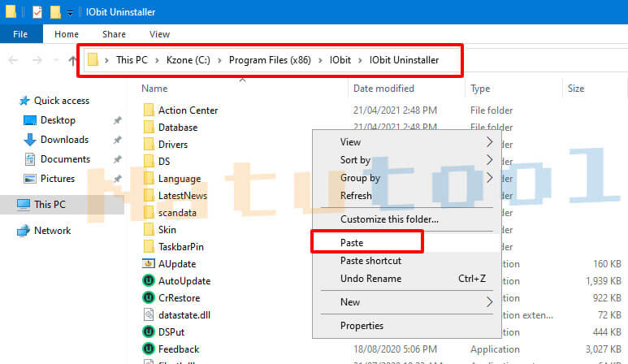628x364 pixels.
Task: Open the File tab
Action: click(20, 34)
